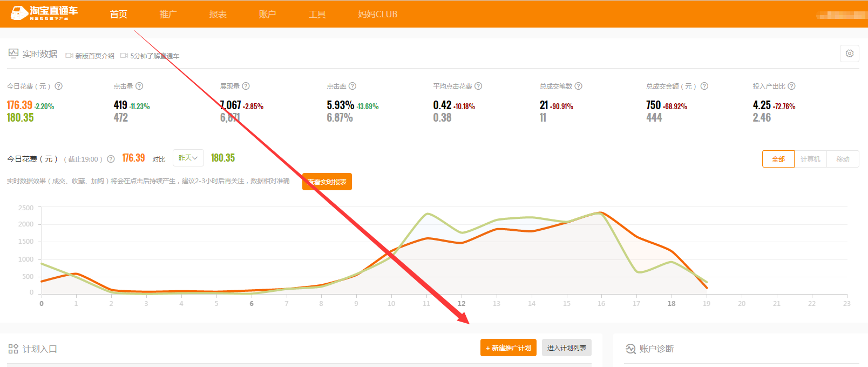Open the 新版首页介绍 video link
Screen dimensions: 868x367
click(90, 56)
